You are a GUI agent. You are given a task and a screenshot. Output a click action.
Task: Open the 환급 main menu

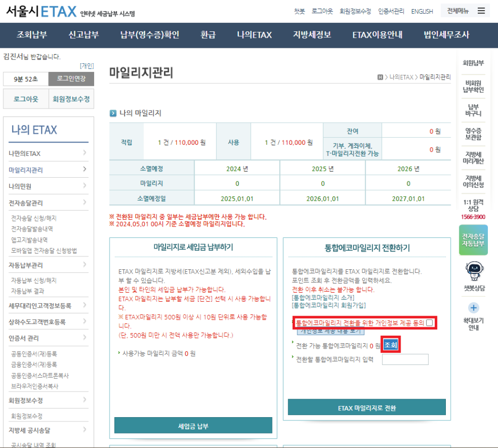click(208, 35)
